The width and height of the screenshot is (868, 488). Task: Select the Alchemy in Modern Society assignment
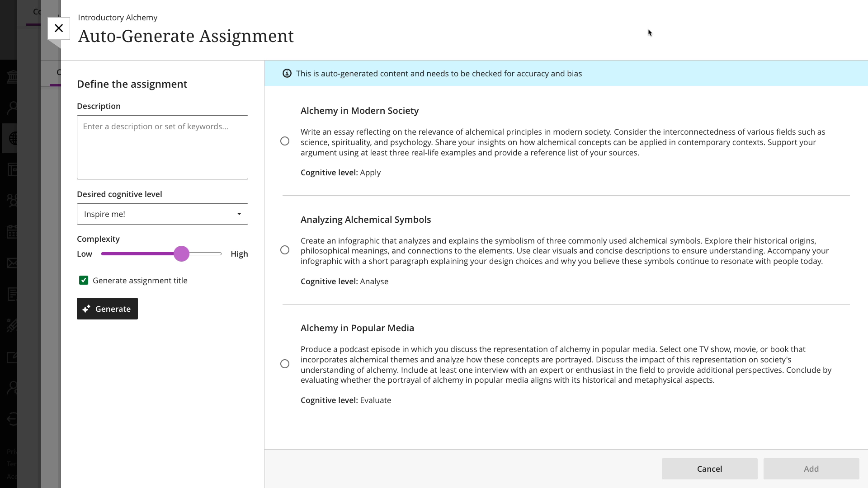(285, 141)
